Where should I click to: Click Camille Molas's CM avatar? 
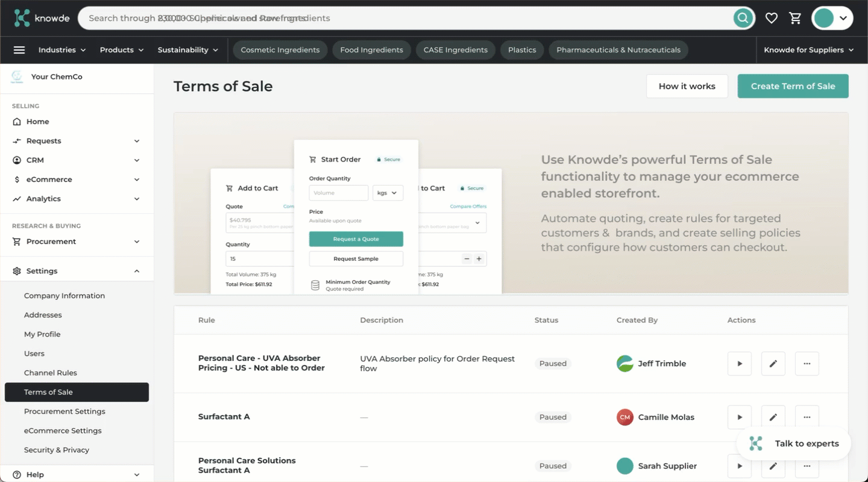[625, 417]
